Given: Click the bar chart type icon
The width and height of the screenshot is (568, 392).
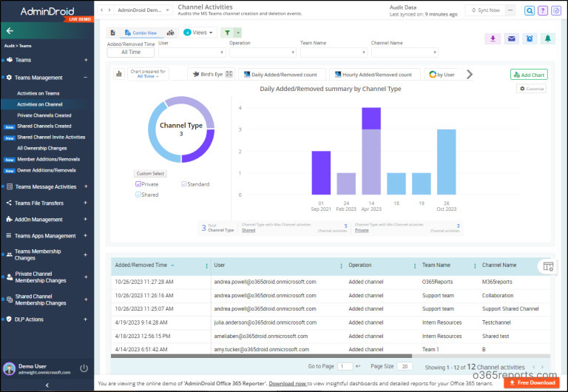Looking at the screenshot, I should [119, 74].
